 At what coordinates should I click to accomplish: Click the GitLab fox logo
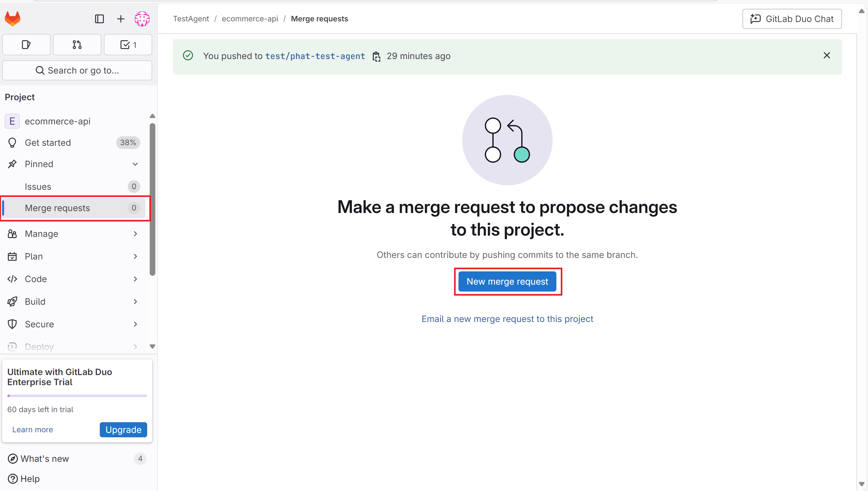tap(13, 19)
